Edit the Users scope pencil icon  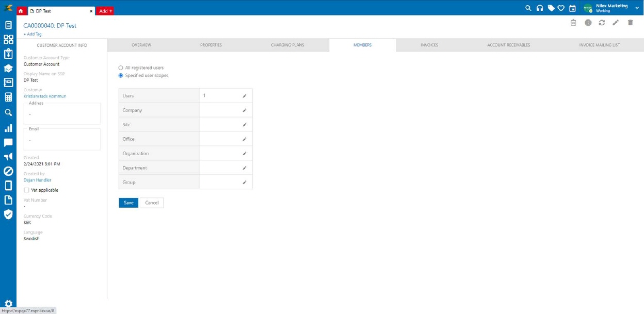(x=245, y=96)
